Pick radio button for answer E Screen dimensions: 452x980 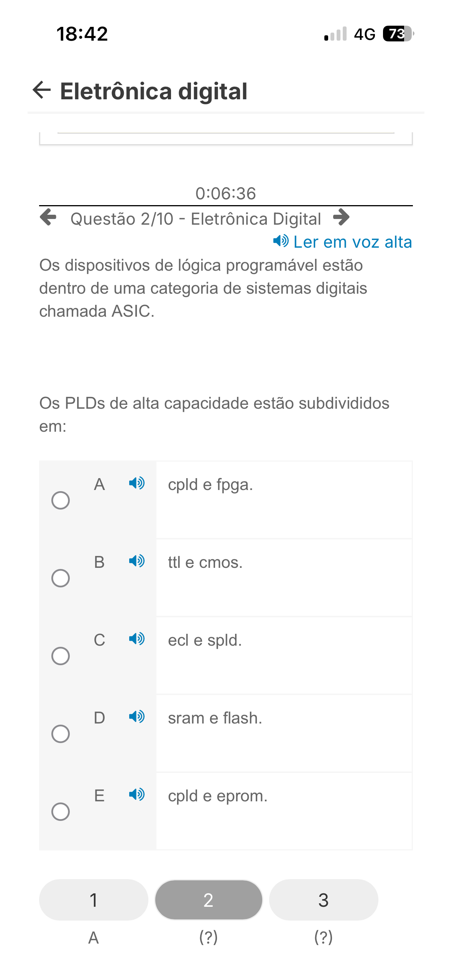point(61,812)
